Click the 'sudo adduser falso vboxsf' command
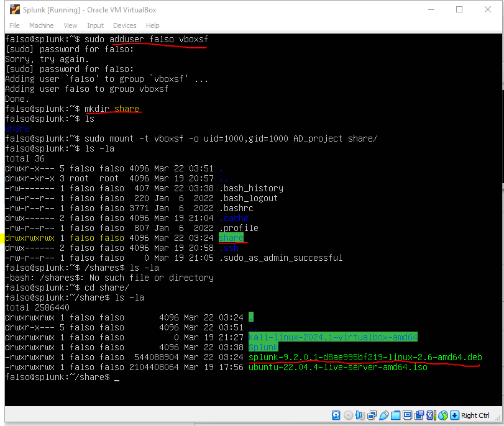Screen dimensions: 504x426 click(146, 39)
